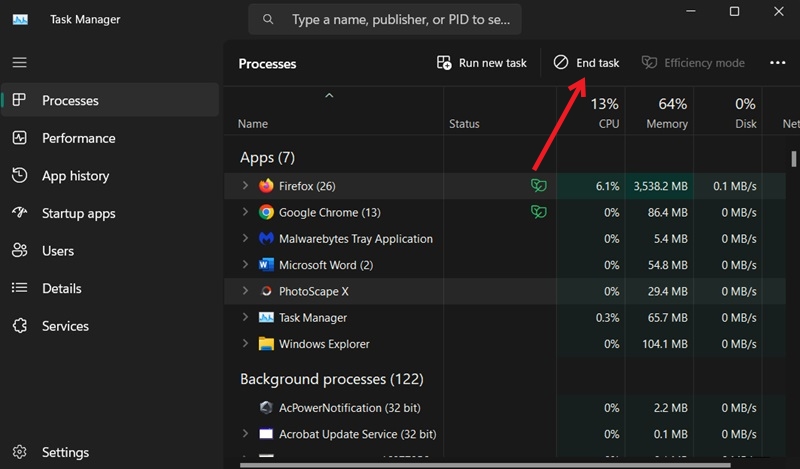Expand the PhotoScape X process row
The height and width of the screenshot is (469, 800).
(245, 290)
